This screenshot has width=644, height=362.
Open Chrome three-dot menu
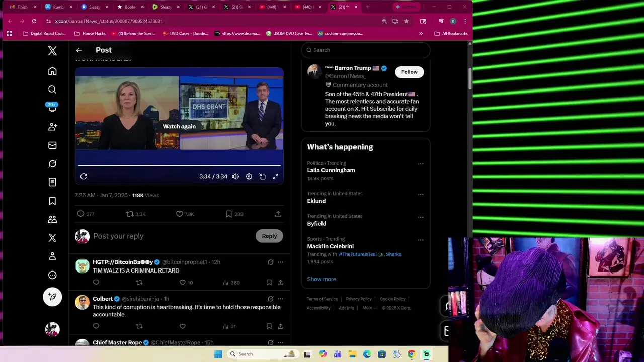pos(465,21)
